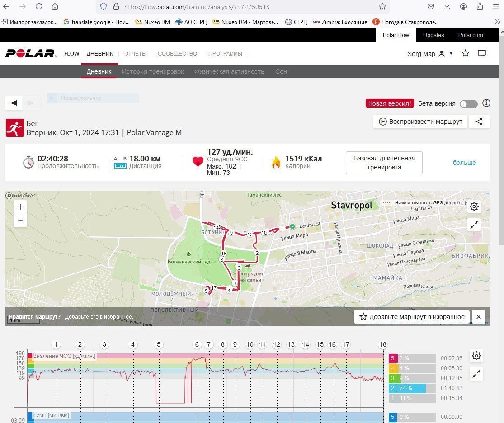Open Pocket save icon in toolbar

coord(431,6)
